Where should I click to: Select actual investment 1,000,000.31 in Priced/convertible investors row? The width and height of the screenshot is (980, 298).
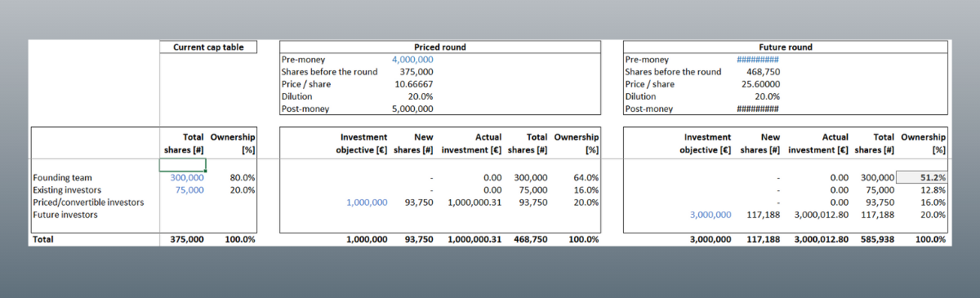coord(474,202)
